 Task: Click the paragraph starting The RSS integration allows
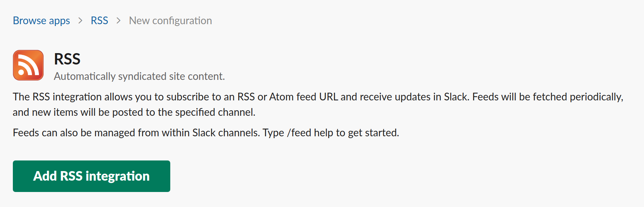point(318,104)
